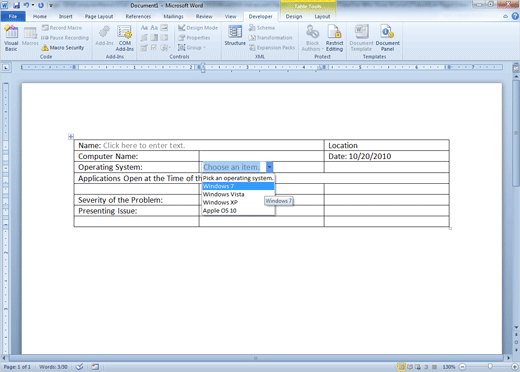The image size is (520, 372).
Task: Click the Operating System dropdown arrow
Action: pyautogui.click(x=269, y=167)
